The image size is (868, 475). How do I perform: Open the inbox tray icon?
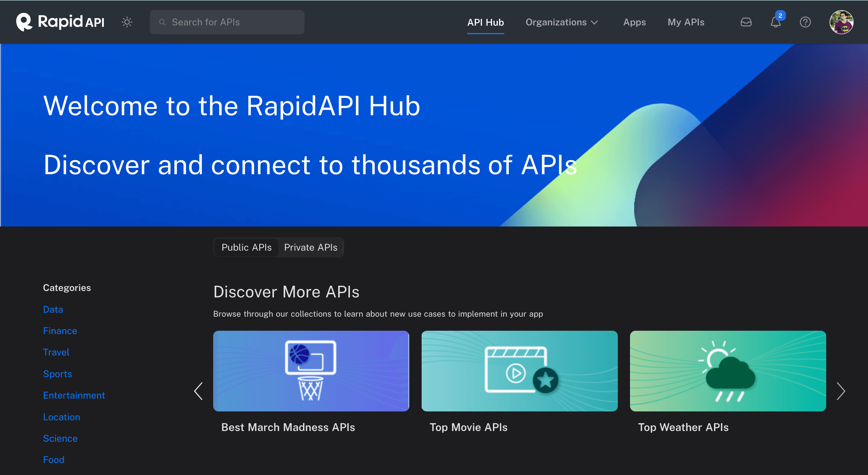(746, 22)
